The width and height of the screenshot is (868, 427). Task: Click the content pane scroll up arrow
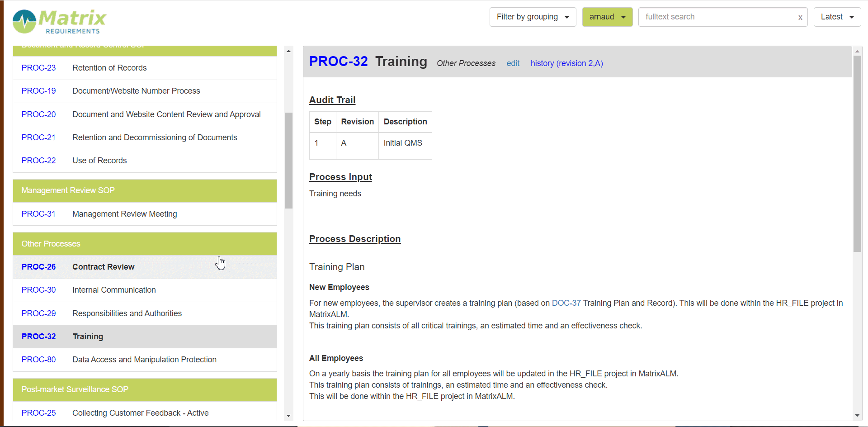[x=857, y=51]
